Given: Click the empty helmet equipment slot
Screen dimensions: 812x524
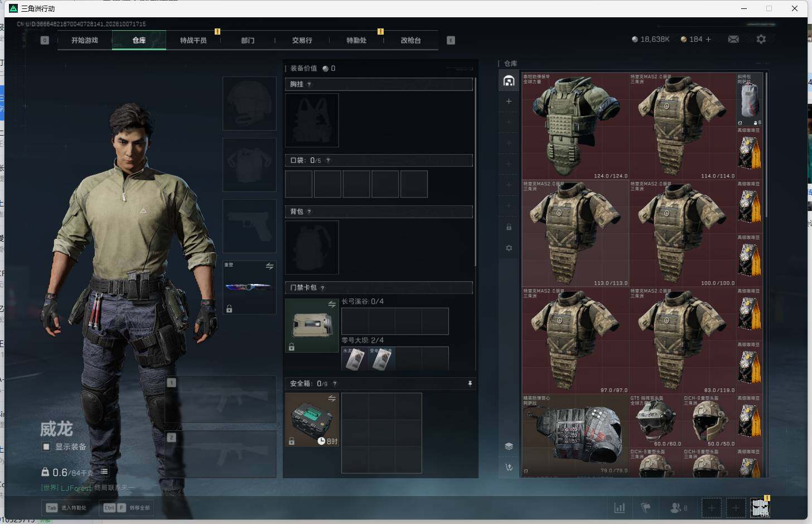Looking at the screenshot, I should tap(249, 104).
